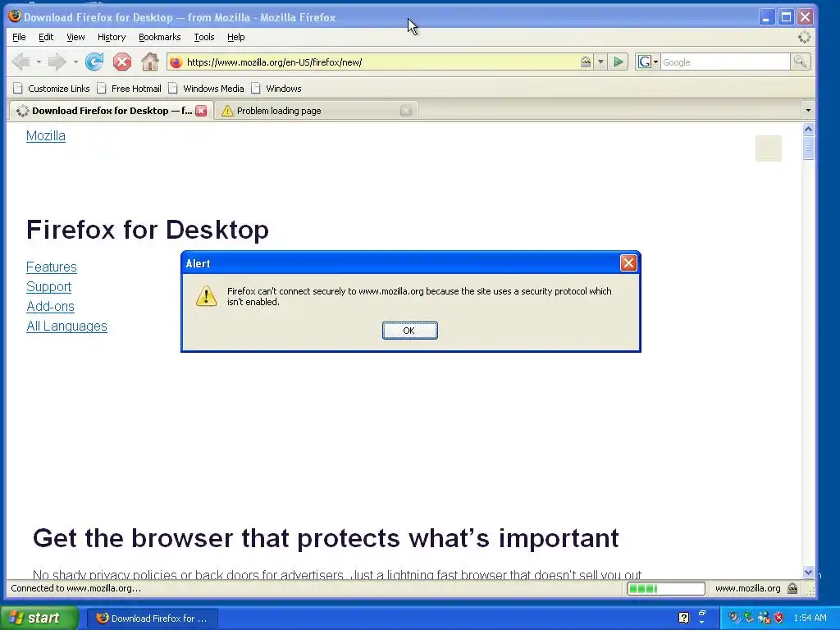
Task: Select the Download Firefox for Desktop tab
Action: [111, 111]
